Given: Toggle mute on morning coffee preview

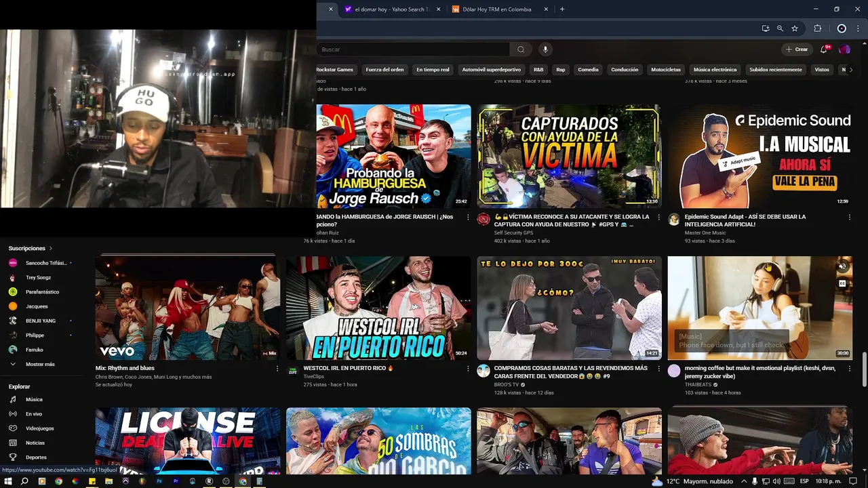Looking at the screenshot, I should [x=842, y=266].
